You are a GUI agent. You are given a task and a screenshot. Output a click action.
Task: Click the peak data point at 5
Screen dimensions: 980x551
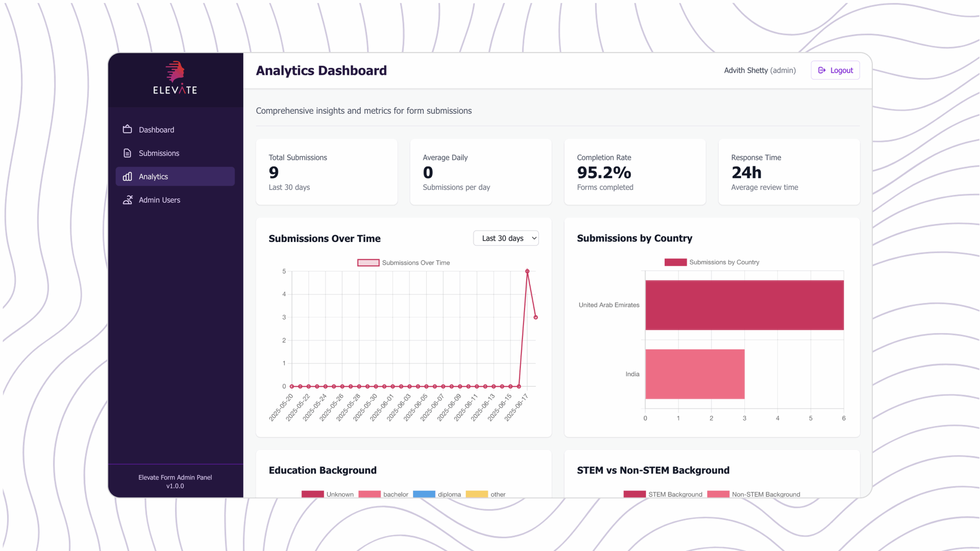[527, 271]
